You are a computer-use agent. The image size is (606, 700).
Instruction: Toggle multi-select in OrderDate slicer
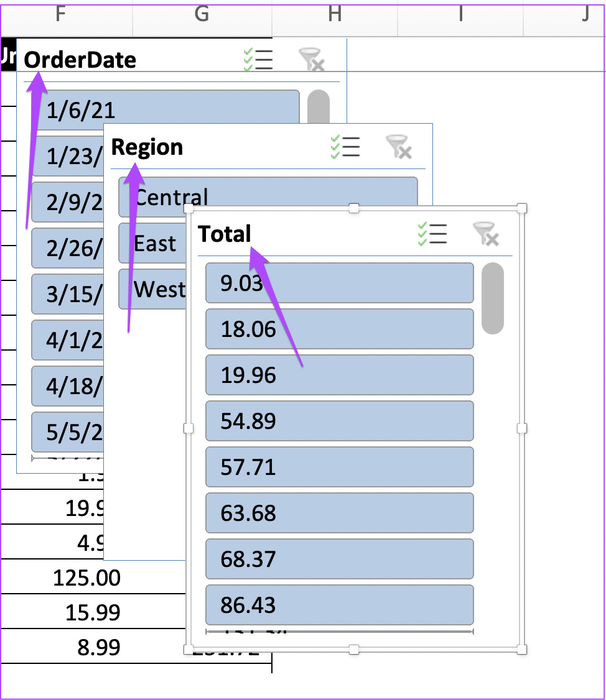(258, 60)
